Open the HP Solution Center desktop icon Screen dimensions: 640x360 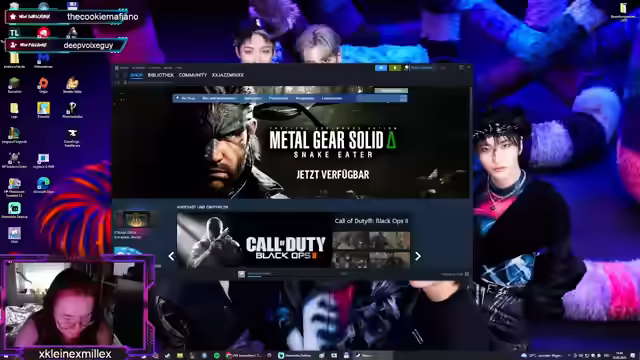[14, 160]
